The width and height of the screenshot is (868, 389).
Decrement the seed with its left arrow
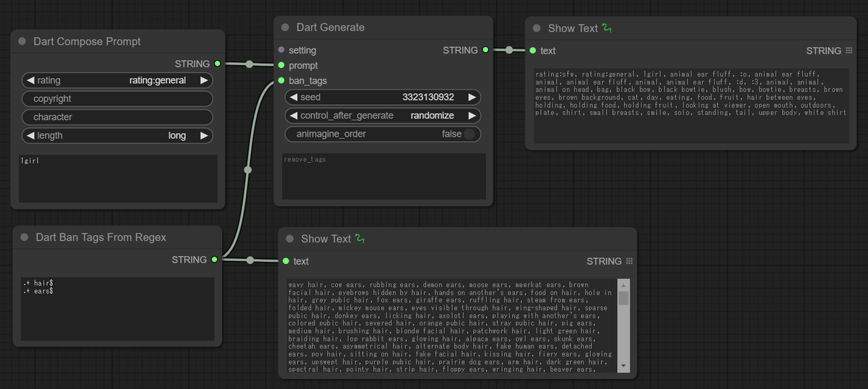293,97
